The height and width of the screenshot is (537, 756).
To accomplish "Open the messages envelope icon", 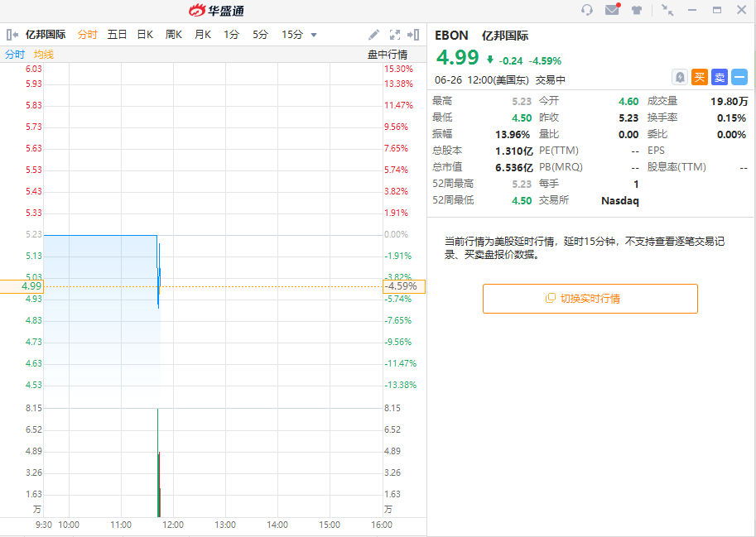I will (612, 9).
